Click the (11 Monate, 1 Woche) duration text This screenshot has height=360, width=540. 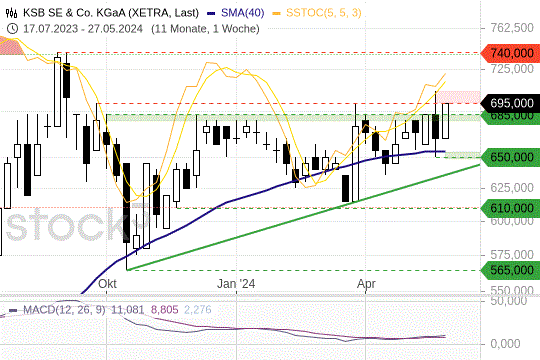click(205, 29)
